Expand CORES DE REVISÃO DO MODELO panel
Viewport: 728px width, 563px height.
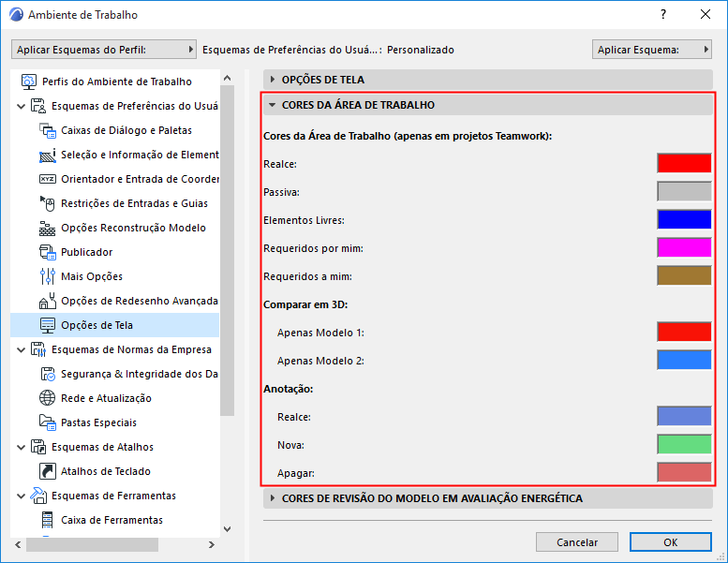pos(488,498)
